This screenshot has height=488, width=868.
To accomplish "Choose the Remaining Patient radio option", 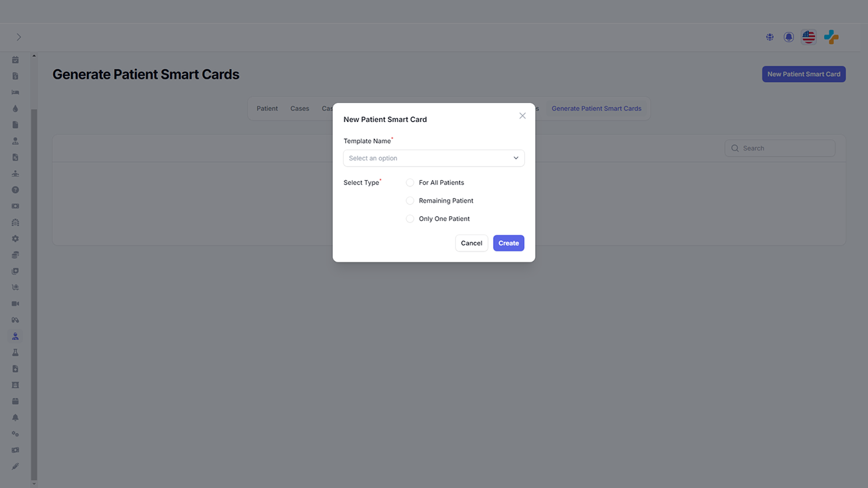I will point(410,201).
